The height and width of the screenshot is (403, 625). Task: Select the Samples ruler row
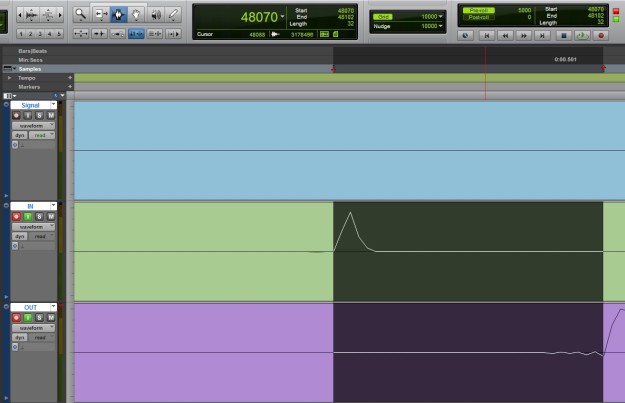[30, 68]
